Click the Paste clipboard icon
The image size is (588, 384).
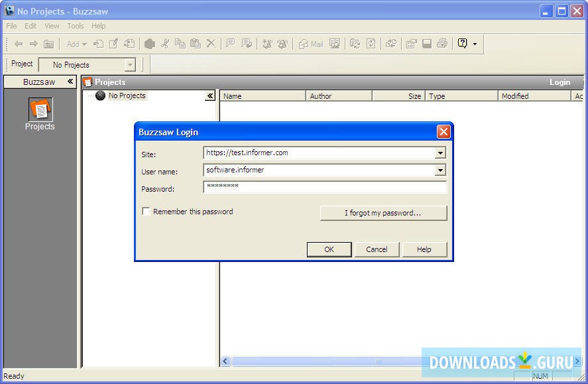coord(196,44)
